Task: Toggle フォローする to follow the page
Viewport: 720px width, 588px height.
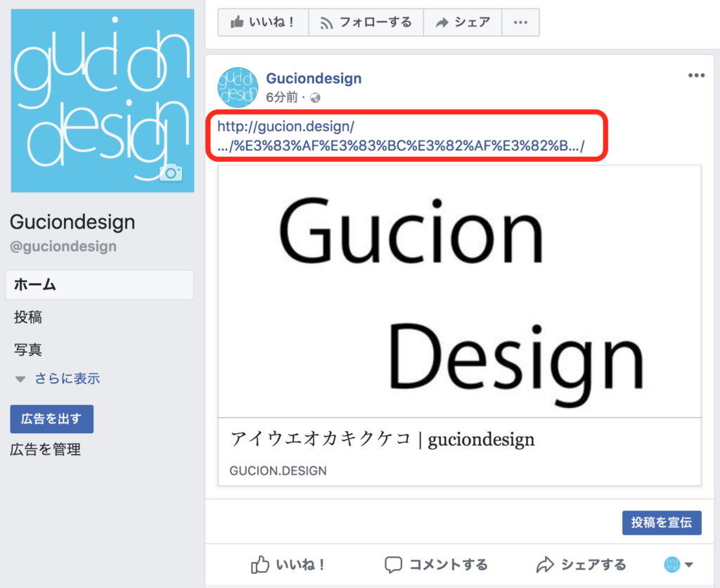Action: click(x=366, y=23)
